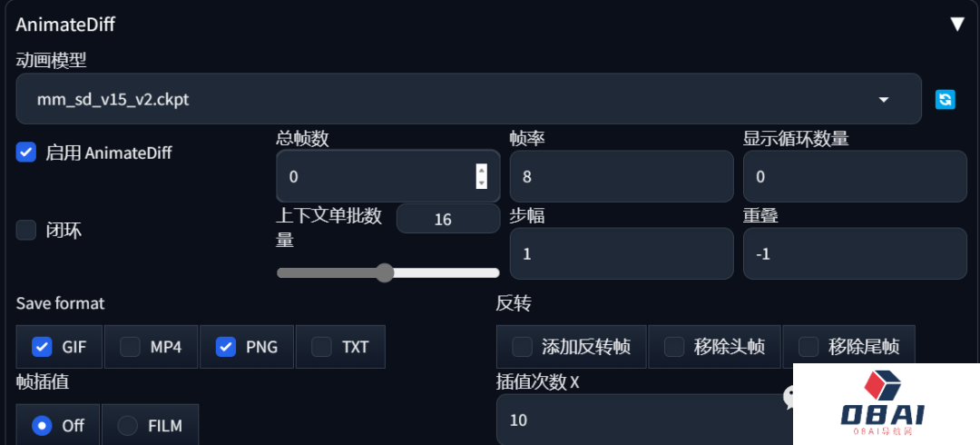Open the mm_sd_v15_v2.ckpt model dropdown
Viewport: 980px width, 445px height.
click(x=469, y=99)
